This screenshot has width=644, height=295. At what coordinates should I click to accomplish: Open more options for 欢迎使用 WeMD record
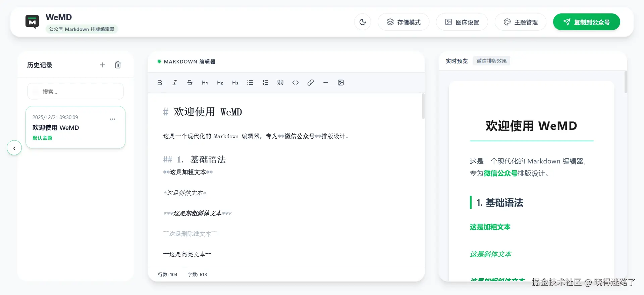(113, 119)
